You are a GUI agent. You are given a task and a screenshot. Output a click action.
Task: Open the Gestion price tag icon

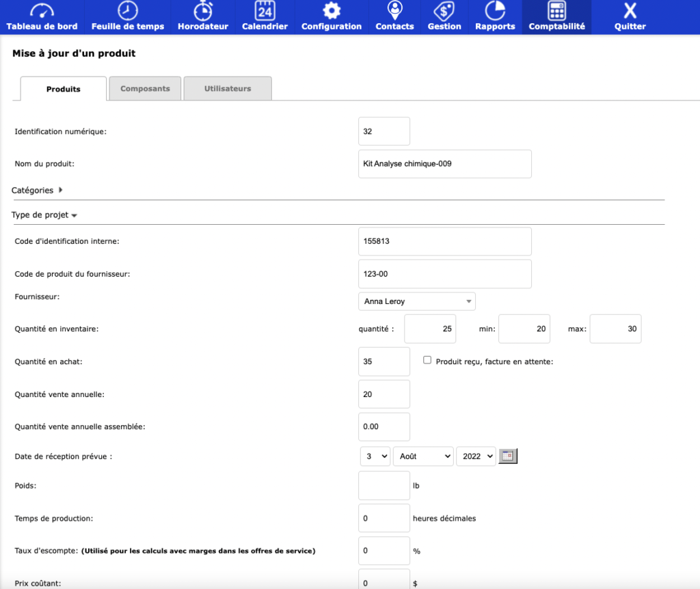click(x=444, y=11)
